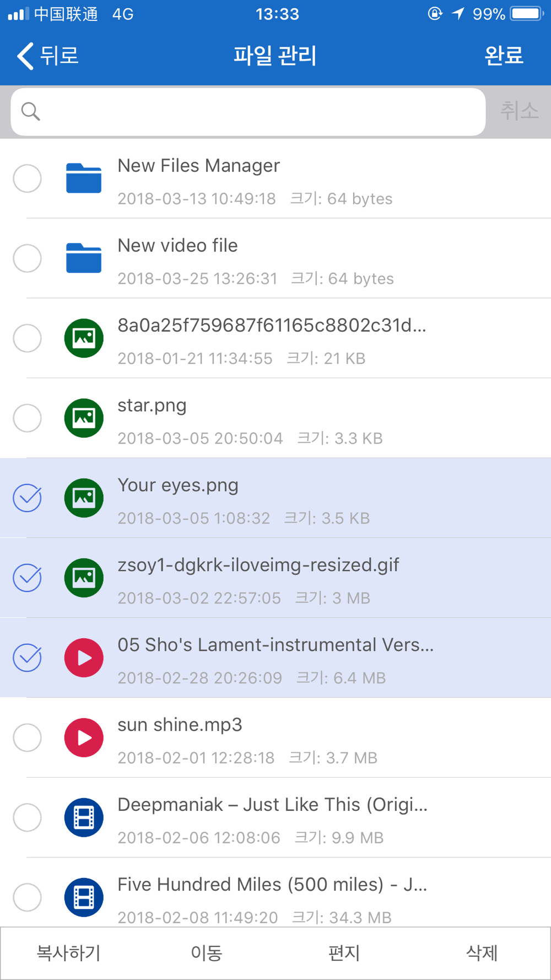This screenshot has width=551, height=980.
Task: Focus the file search input field
Action: [x=248, y=111]
